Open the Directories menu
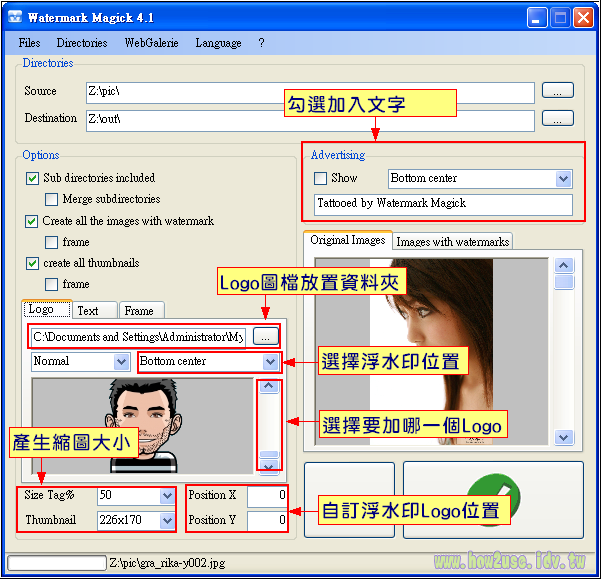The height and width of the screenshot is (579, 601). pyautogui.click(x=82, y=43)
